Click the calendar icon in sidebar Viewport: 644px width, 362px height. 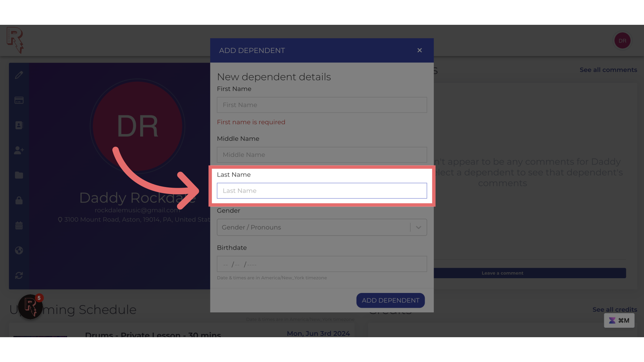[x=18, y=226]
